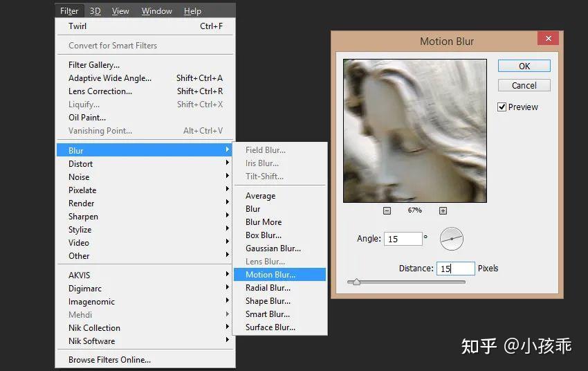Select plain Blur in the submenu
Image resolution: width=588 pixels, height=371 pixels.
coord(279,208)
